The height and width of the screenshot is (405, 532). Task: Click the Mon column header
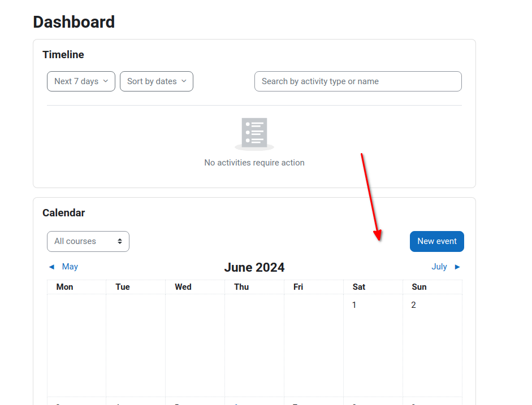click(x=64, y=287)
